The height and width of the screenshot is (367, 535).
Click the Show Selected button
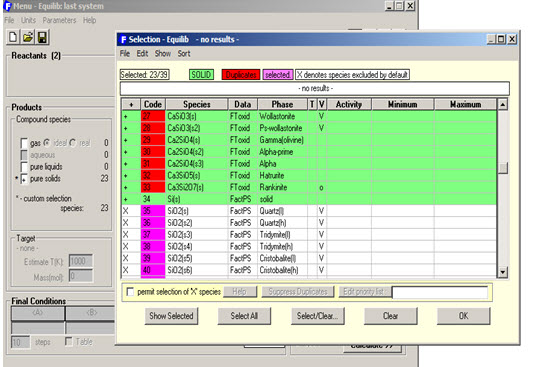[171, 316]
